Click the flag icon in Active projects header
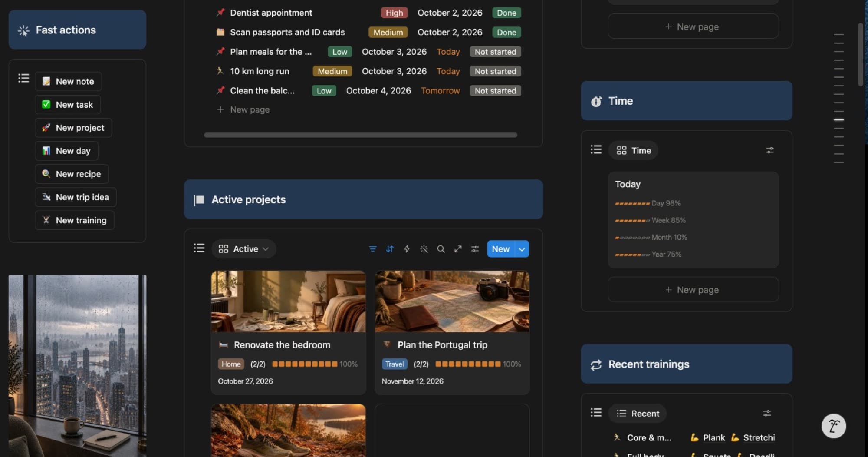The image size is (868, 457). [x=199, y=200]
